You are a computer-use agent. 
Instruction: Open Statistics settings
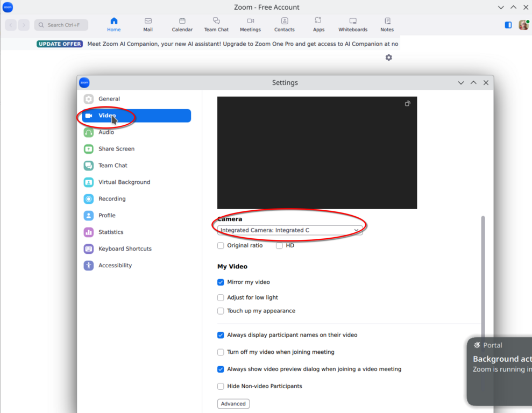(x=137, y=232)
